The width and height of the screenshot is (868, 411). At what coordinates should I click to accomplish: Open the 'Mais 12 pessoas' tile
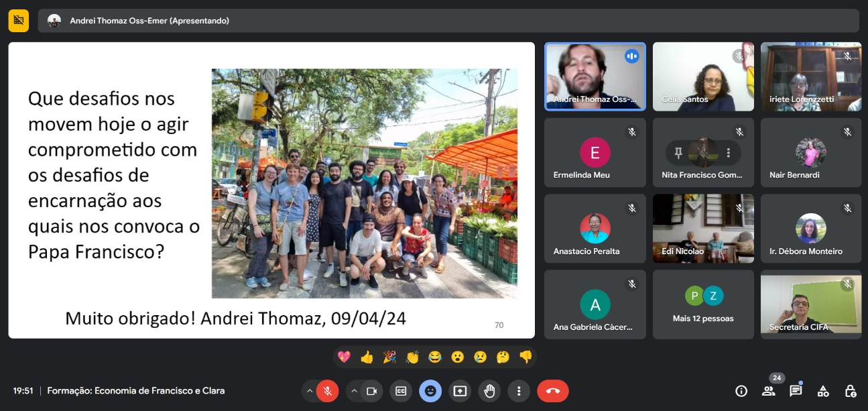click(x=703, y=304)
